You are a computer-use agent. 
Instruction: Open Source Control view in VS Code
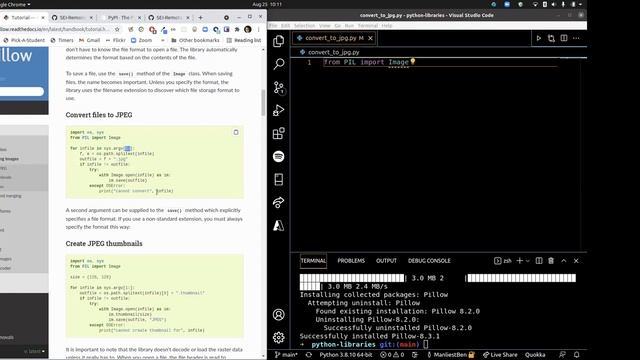[x=279, y=87]
